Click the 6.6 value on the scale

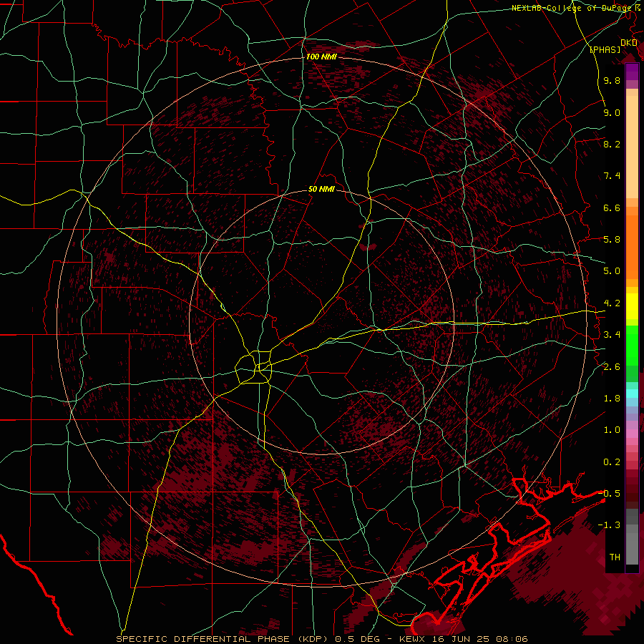coord(612,208)
